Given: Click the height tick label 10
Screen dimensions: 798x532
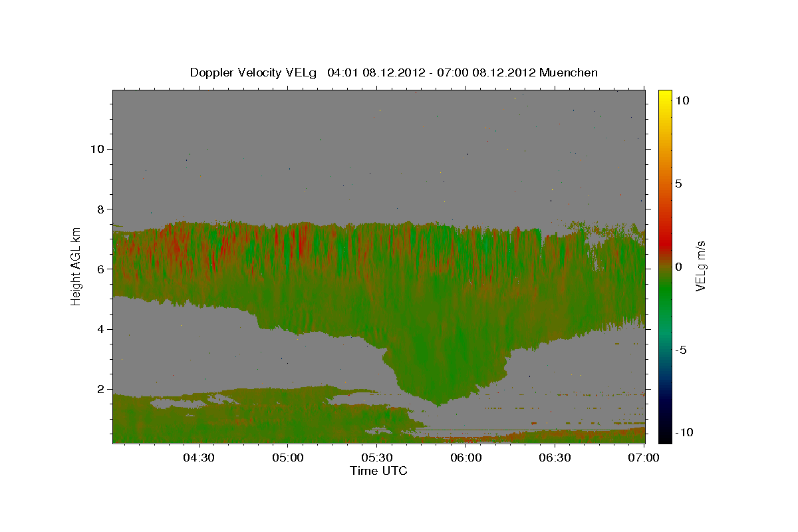Looking at the screenshot, I should pyautogui.click(x=98, y=148).
